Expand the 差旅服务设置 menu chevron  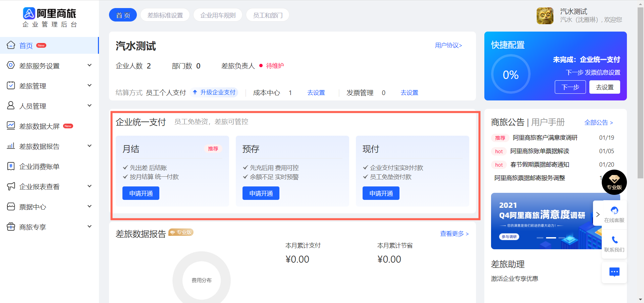tap(90, 65)
